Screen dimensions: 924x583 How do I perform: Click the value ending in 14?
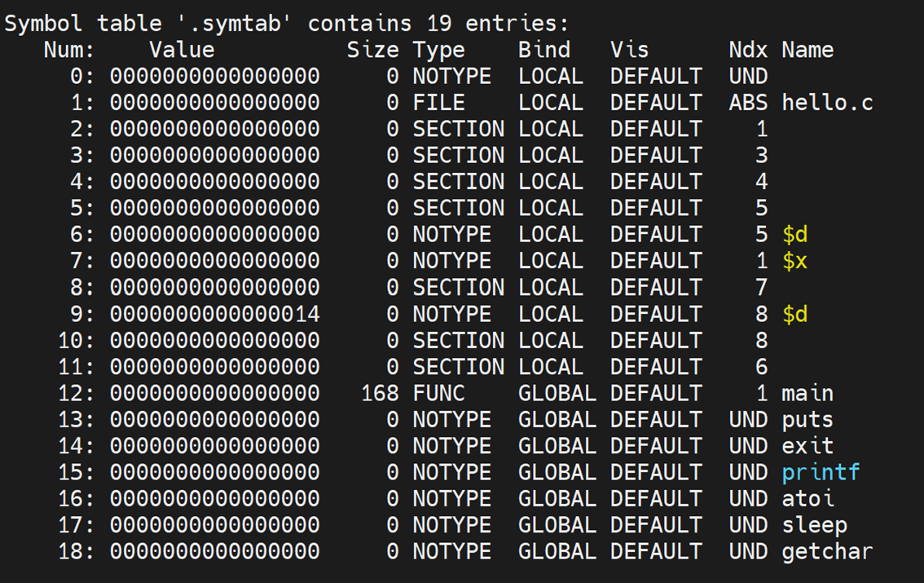click(x=215, y=314)
